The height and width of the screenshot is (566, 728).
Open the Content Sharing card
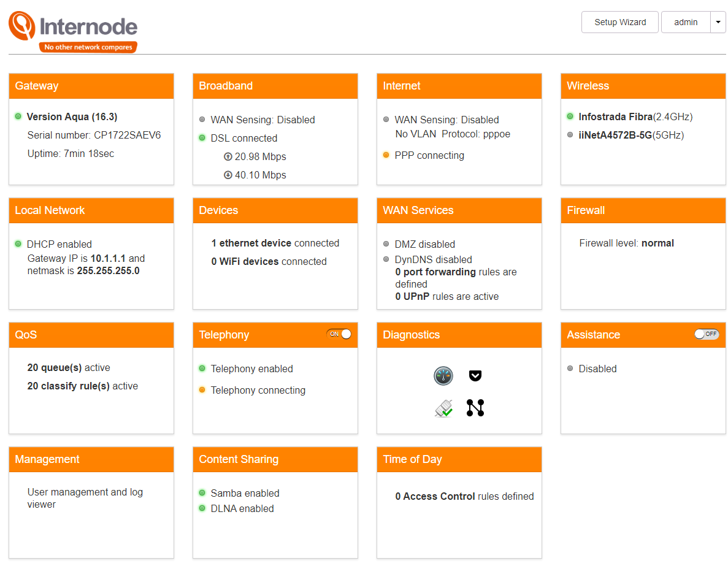[x=275, y=502]
